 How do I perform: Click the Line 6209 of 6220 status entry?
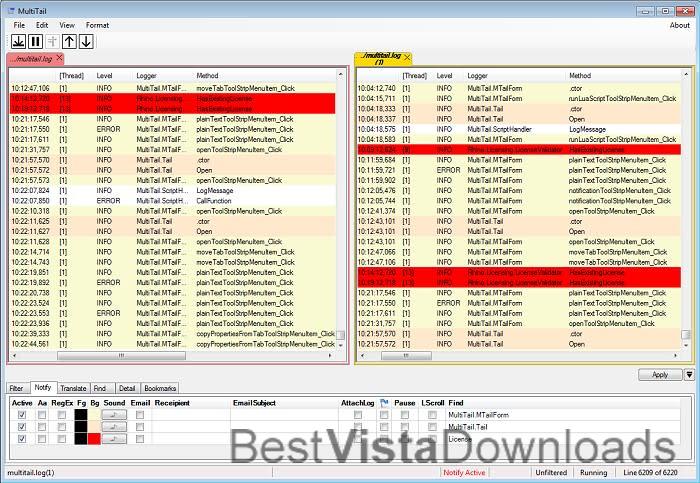650,472
